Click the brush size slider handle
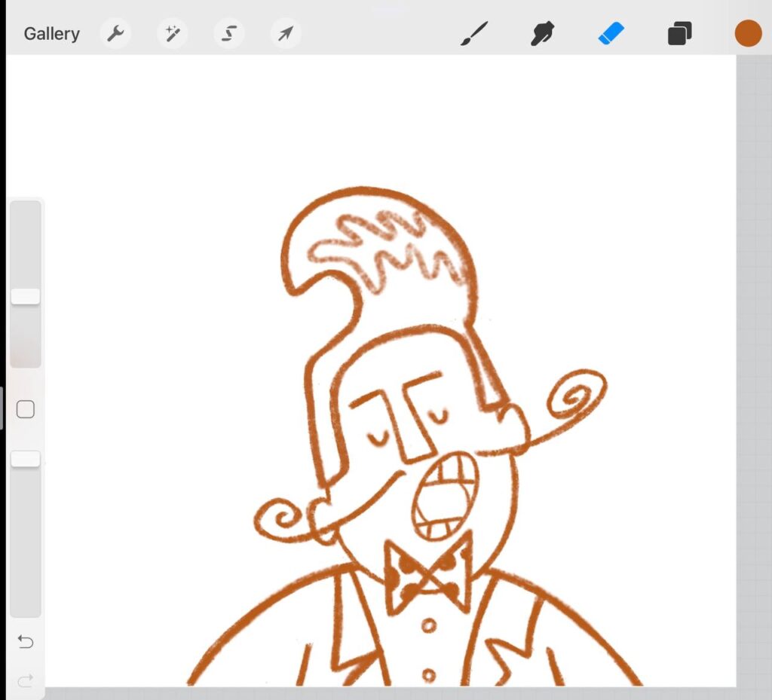The image size is (772, 700). (25, 296)
